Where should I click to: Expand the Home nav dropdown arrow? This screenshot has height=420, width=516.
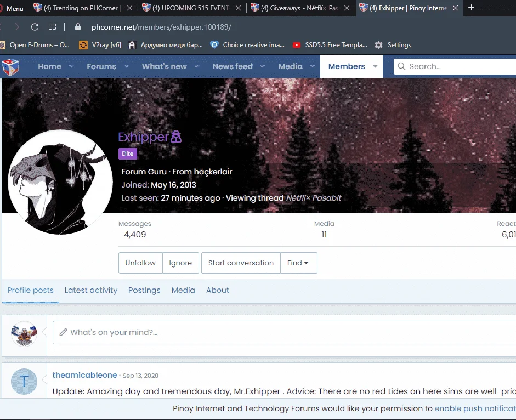pos(71,66)
